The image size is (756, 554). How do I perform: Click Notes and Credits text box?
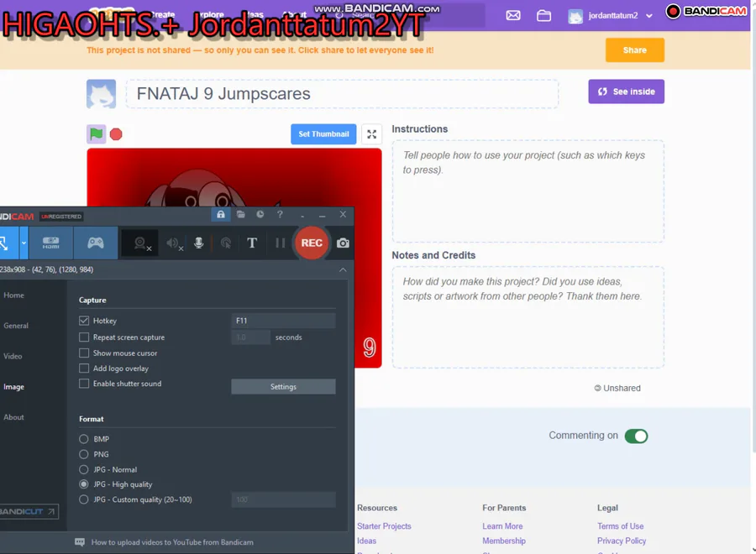(x=528, y=317)
